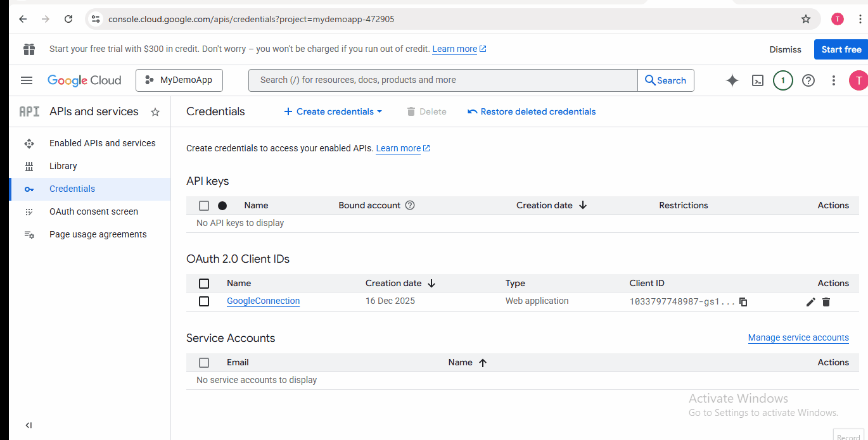The height and width of the screenshot is (440, 868).
Task: Open Enabled APIs and services page
Action: point(102,143)
